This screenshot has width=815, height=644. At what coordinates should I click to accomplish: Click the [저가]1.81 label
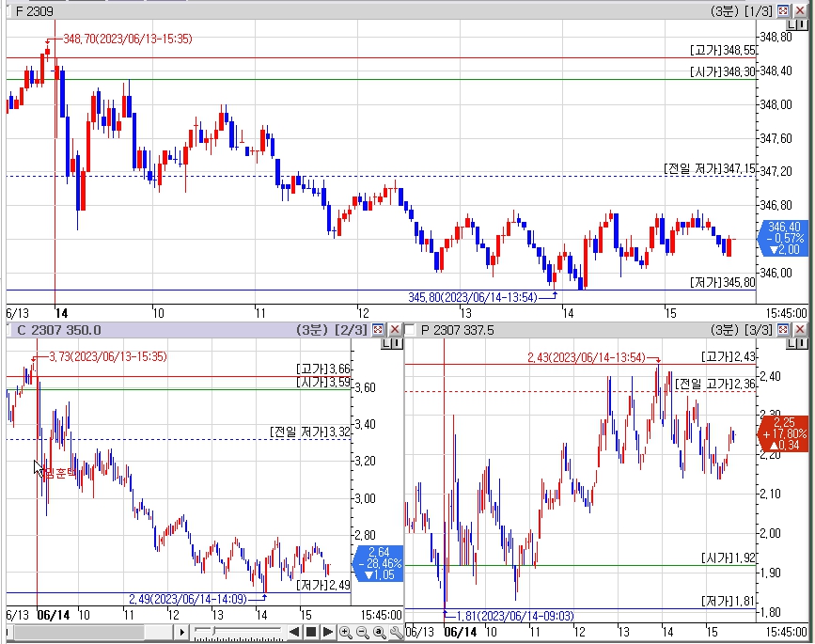729,602
